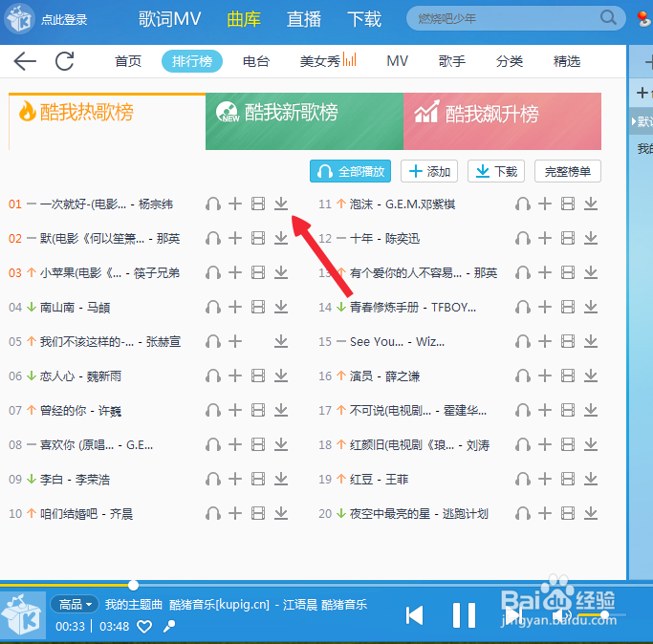Screen dimensions: 653x644
Task: Download song 20 夜空中最亮的星
Action: click(591, 513)
